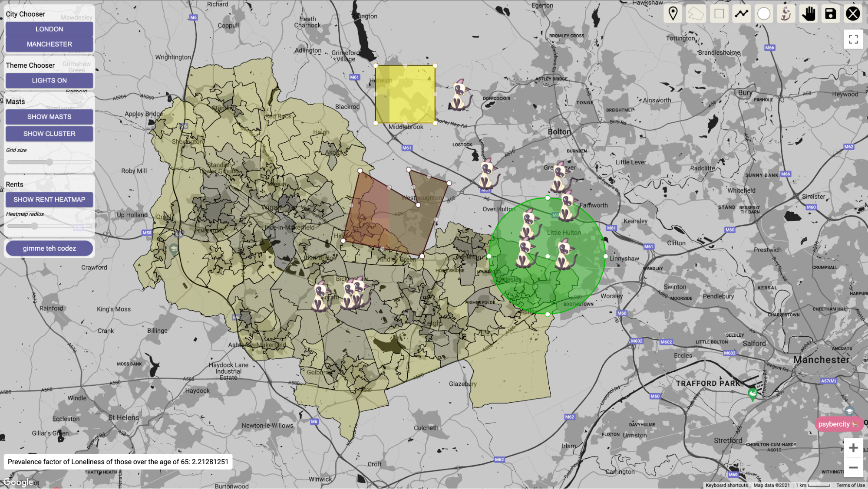Select the polyline drawing tool

tap(742, 14)
